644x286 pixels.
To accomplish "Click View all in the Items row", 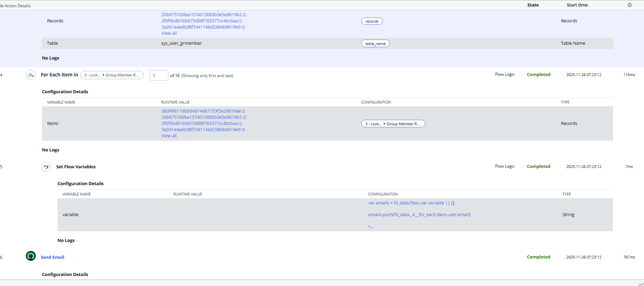I will (169, 136).
